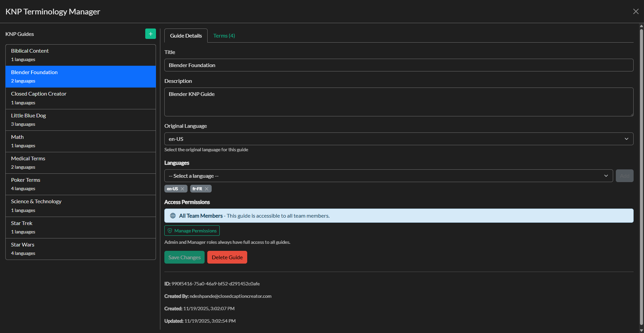Select the Guide Details tab
Image resolution: width=644 pixels, height=333 pixels.
click(x=186, y=36)
